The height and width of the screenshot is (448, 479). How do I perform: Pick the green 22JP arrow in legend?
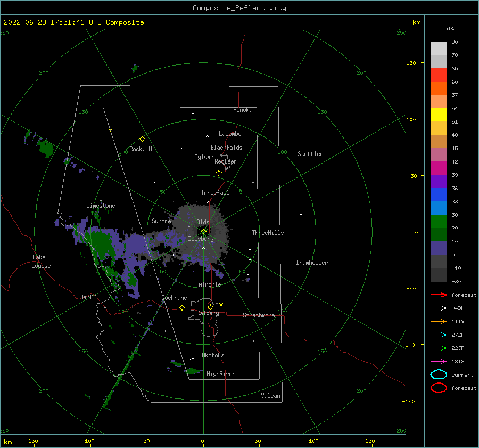pos(439,348)
